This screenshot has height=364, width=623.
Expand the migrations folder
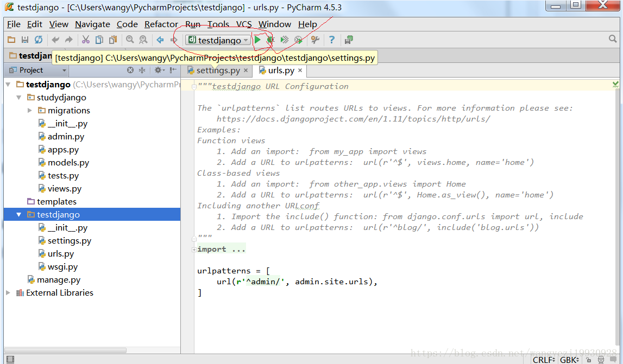(x=30, y=110)
